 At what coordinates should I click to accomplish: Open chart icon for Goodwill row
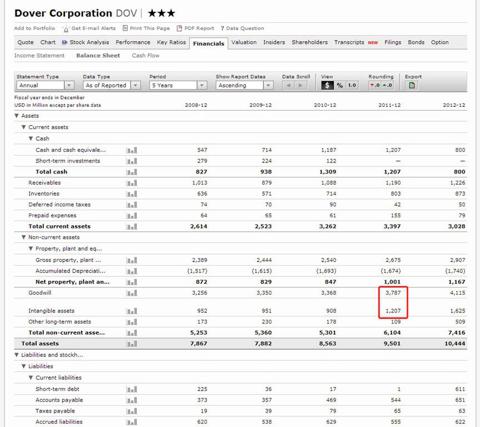tap(132, 293)
